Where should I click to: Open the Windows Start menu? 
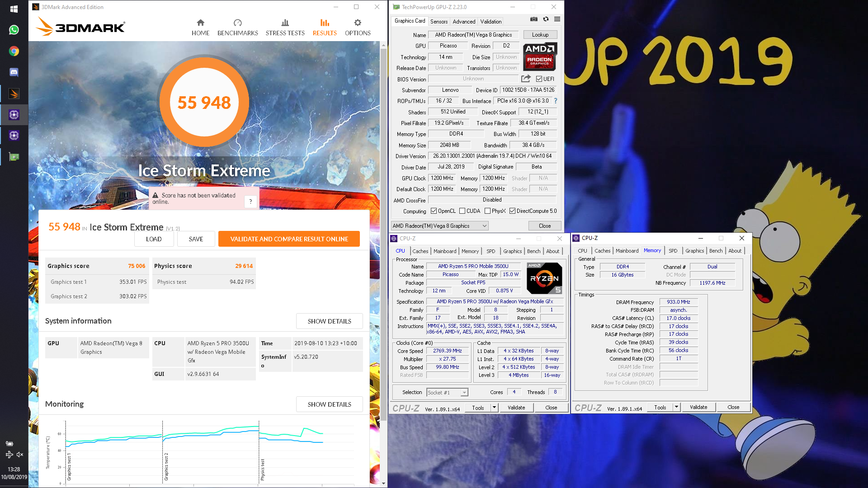(14, 9)
